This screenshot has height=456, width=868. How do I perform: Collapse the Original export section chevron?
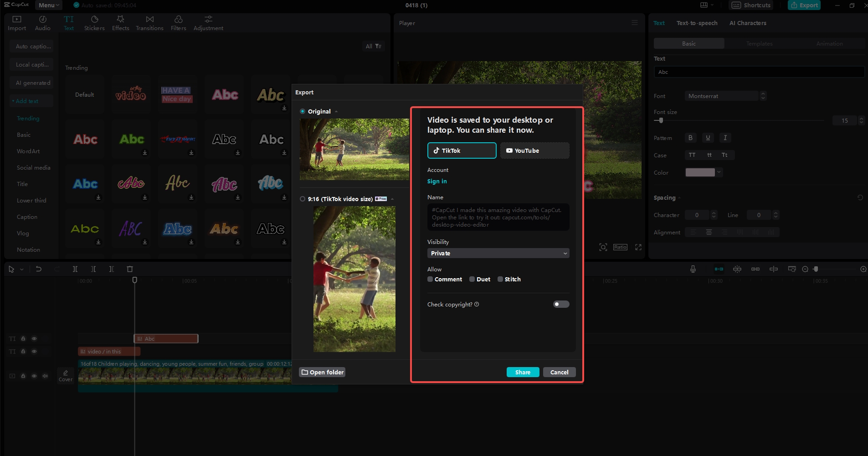[x=336, y=111]
